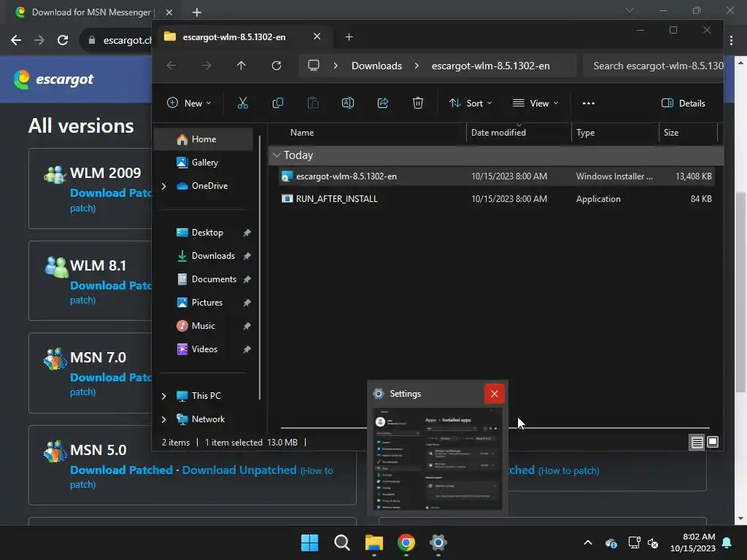This screenshot has height=560, width=747.
Task: Click the PC monitor icon in address bar
Action: click(314, 65)
